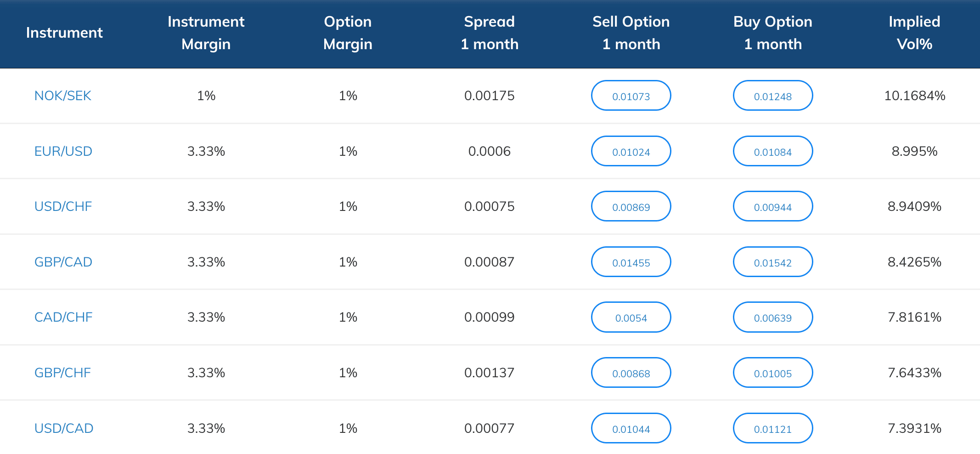Click CAD/CHF sell option 0.0054 button
This screenshot has width=980, height=454.
(x=631, y=317)
